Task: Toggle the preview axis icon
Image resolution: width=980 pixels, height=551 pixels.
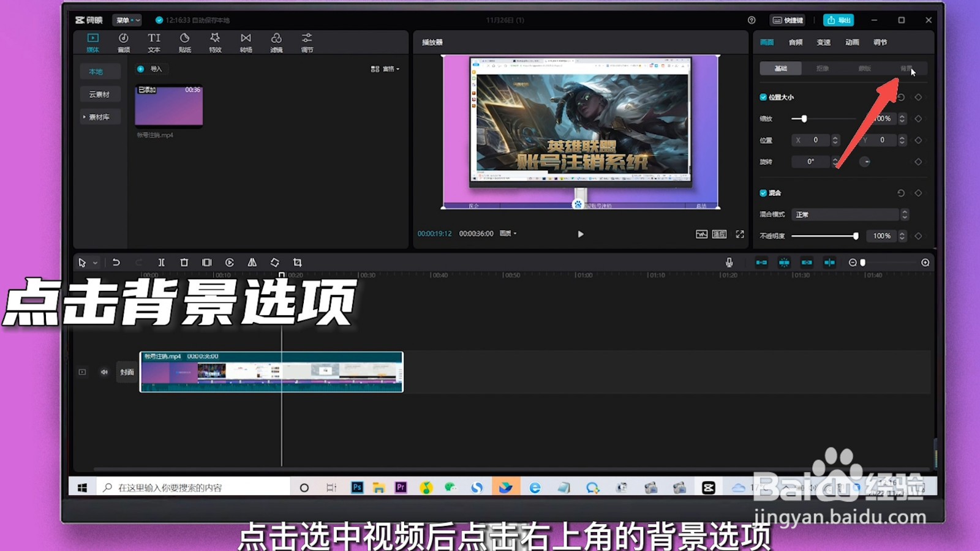Action: point(829,263)
